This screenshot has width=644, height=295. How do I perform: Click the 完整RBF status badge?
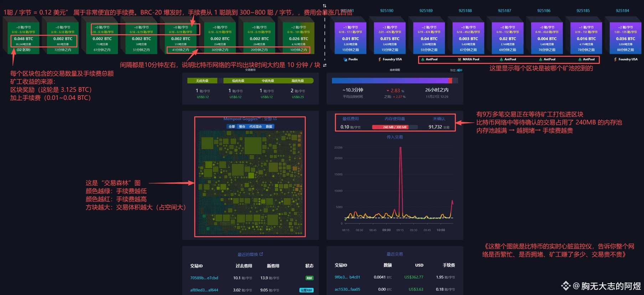click(x=306, y=290)
